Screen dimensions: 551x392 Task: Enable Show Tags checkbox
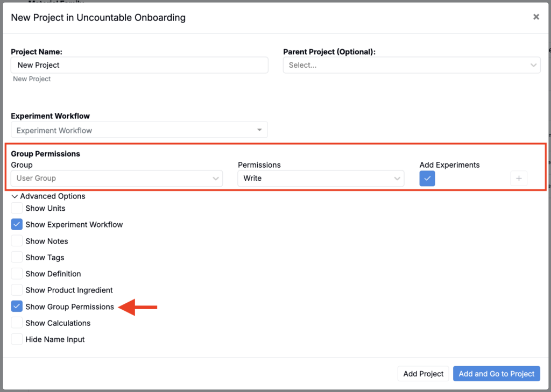pos(17,258)
